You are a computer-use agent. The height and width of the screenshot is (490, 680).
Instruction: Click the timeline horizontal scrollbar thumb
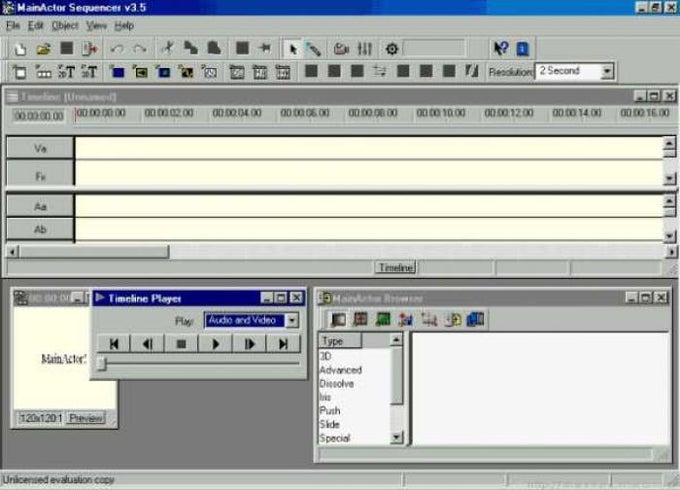tap(93, 252)
